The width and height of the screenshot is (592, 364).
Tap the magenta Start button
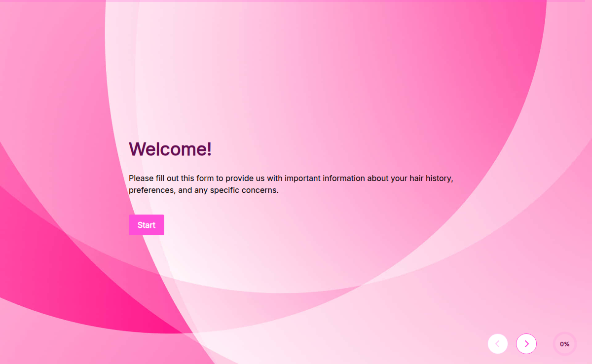[146, 225]
